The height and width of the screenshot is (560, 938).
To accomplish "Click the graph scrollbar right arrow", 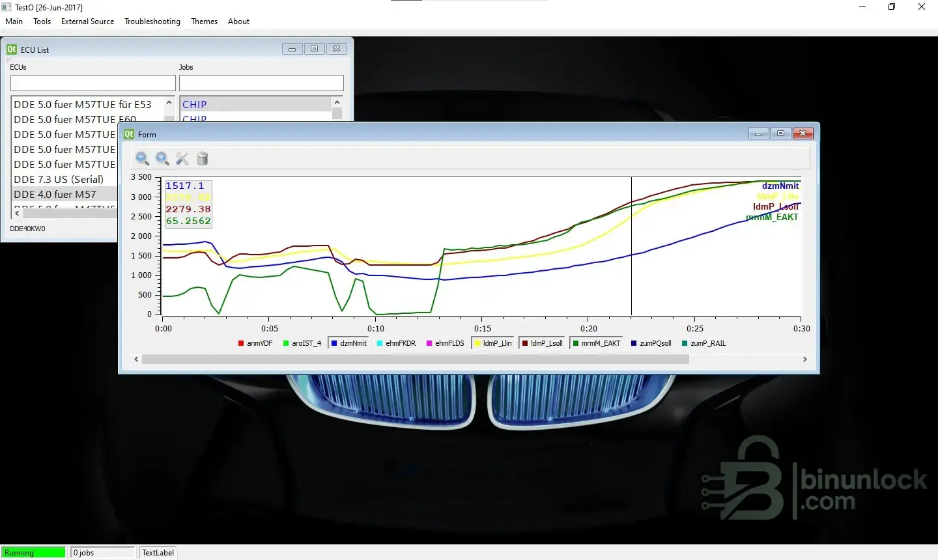I will (x=804, y=359).
